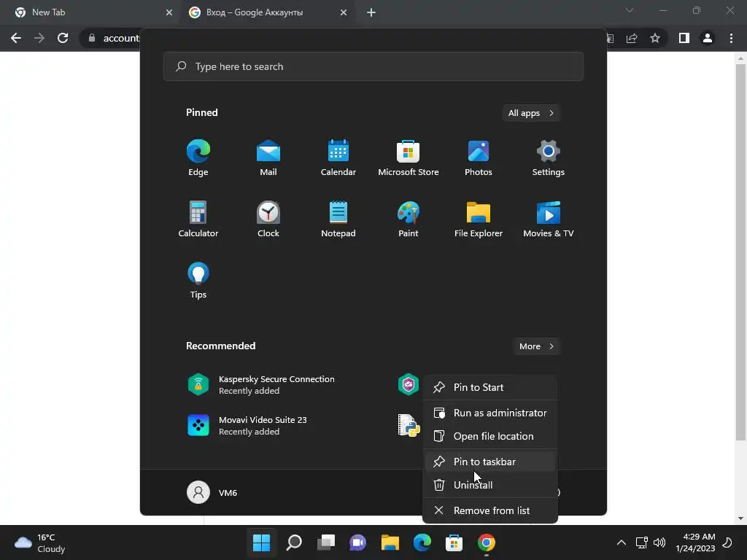Open the Edge pinned app
Screen dimensions: 747x560
(x=198, y=157)
